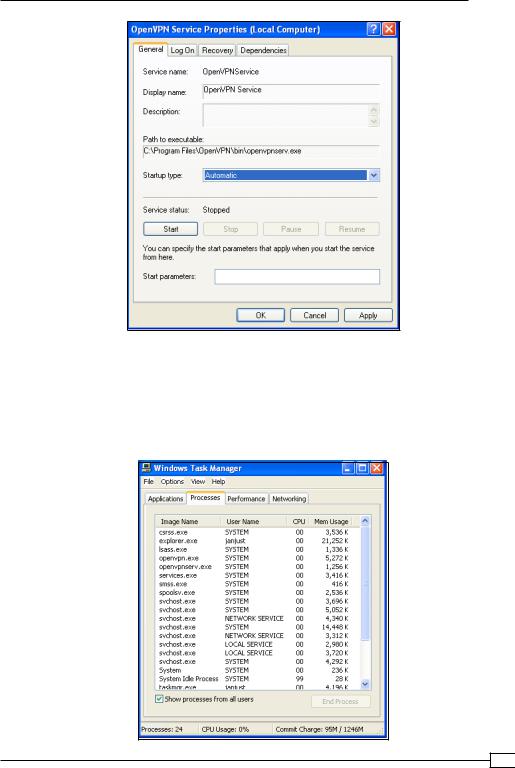Open the Dependencies tab
The image size is (515, 768).
(x=263, y=50)
